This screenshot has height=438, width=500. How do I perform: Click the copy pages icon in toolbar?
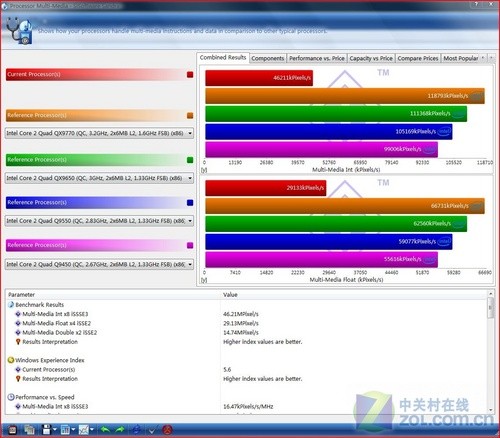(30, 429)
